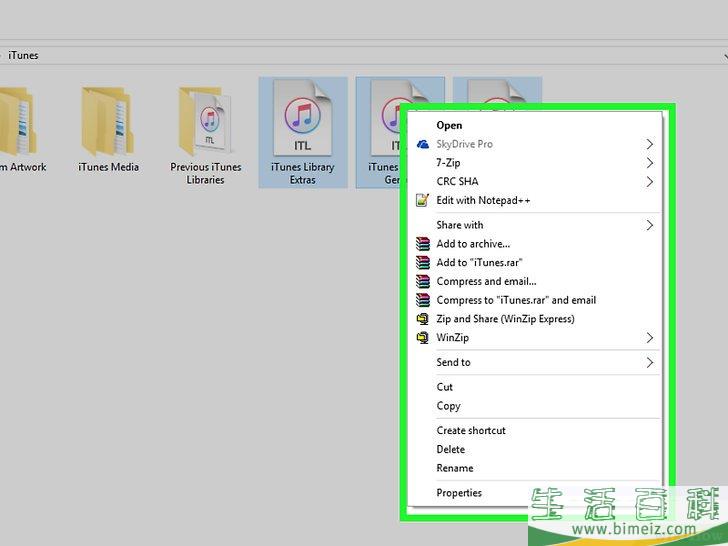Click the WinZip icon beside Zip and Share
Viewport: 728px width, 546px height.
coord(422,319)
